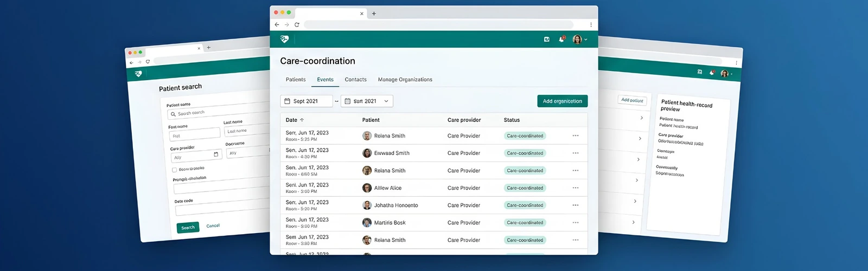
Task: Click the forward arrow in the Care-coordination window
Action: click(x=287, y=24)
